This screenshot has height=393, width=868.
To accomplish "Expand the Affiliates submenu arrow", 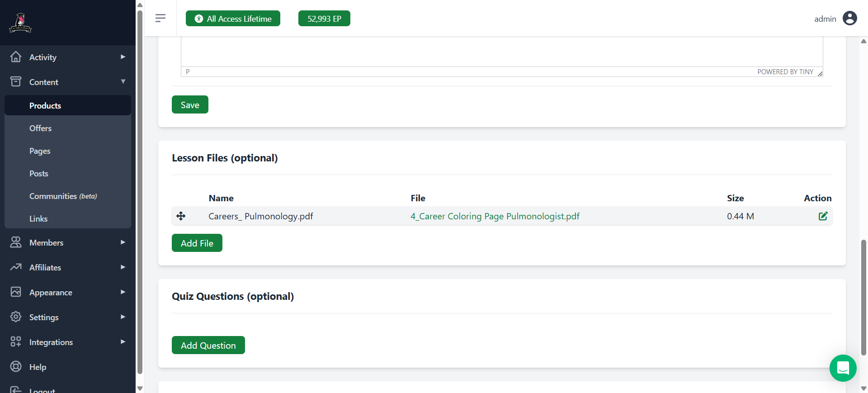I will (123, 267).
